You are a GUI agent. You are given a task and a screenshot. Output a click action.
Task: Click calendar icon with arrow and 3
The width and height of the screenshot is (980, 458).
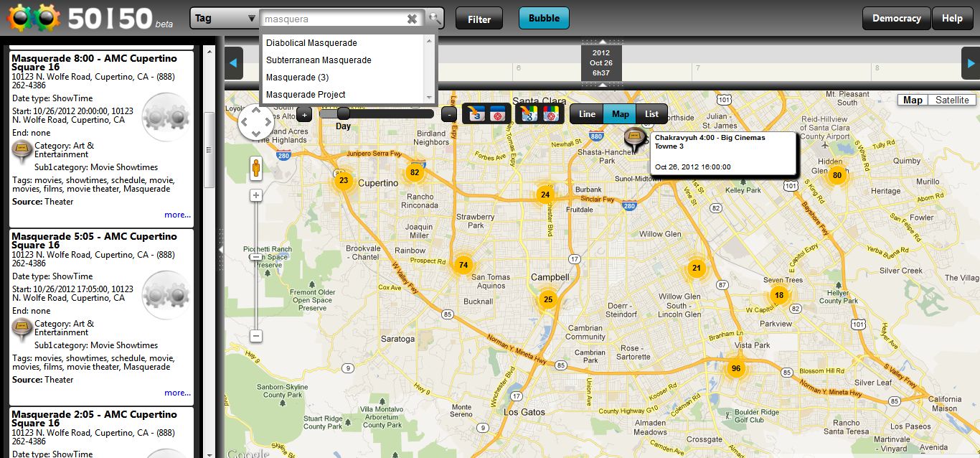(x=476, y=113)
